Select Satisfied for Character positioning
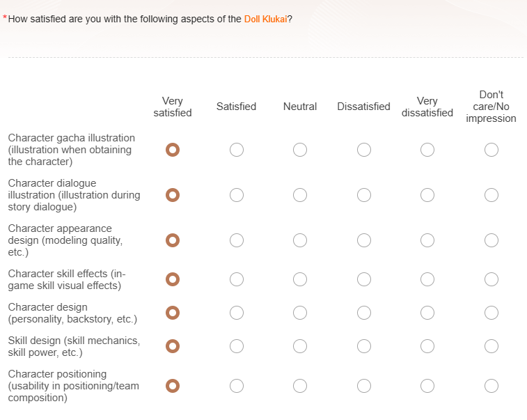Screen dimensions: 527x420 click(237, 386)
